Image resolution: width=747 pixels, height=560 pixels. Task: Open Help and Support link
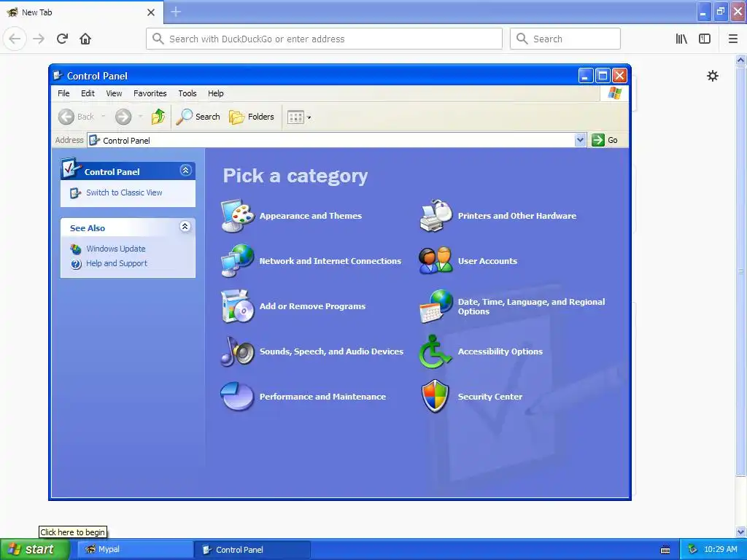[117, 263]
